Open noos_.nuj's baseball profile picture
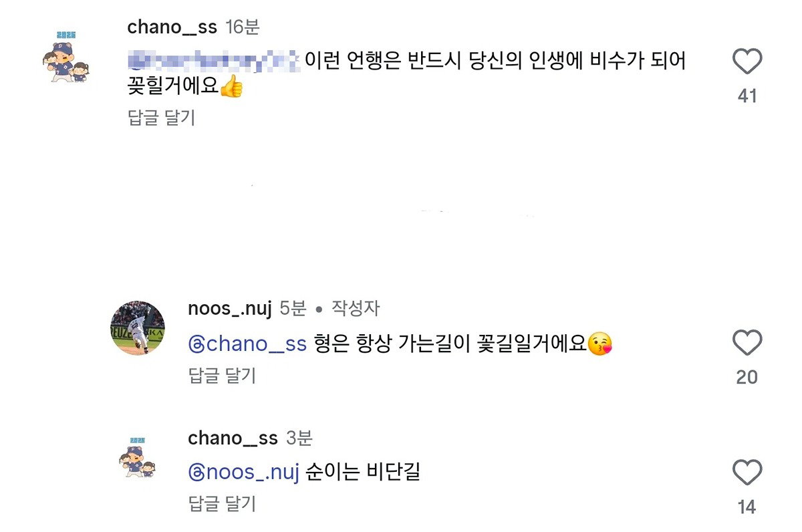 (137, 327)
